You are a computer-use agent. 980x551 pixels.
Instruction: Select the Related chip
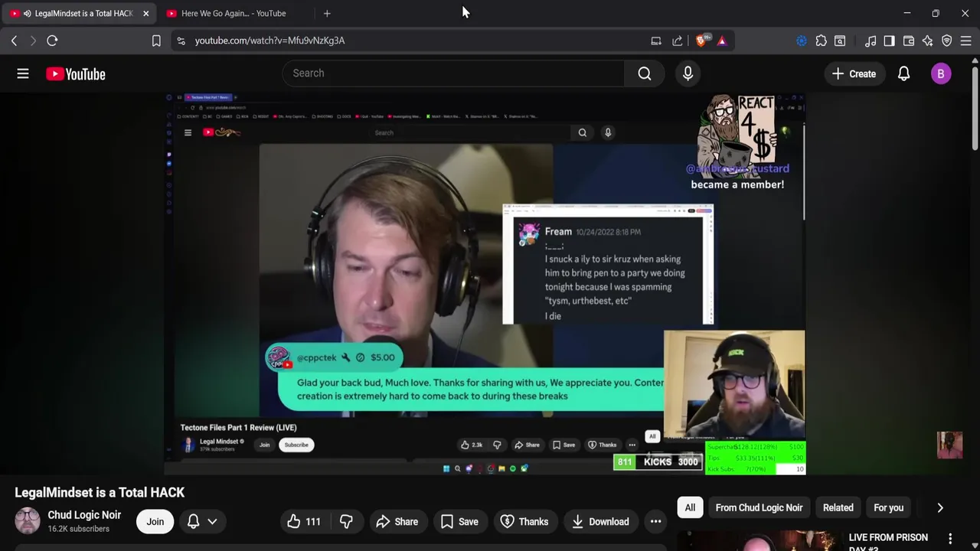click(838, 507)
